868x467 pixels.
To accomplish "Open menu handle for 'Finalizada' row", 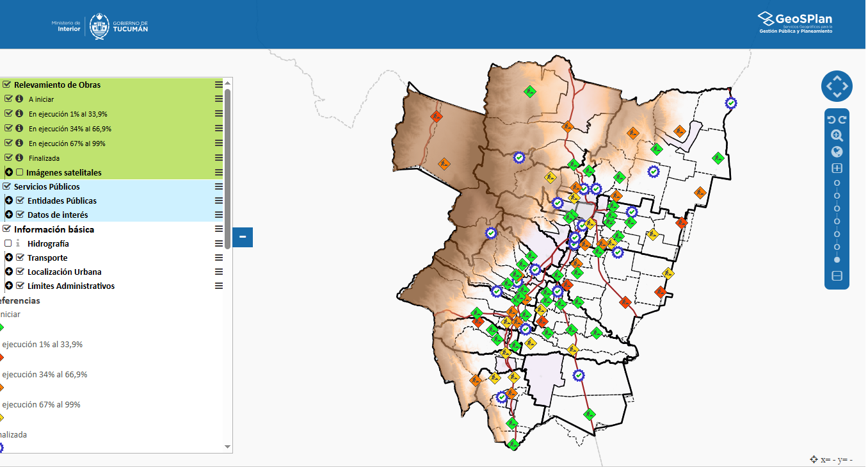I will [x=219, y=158].
